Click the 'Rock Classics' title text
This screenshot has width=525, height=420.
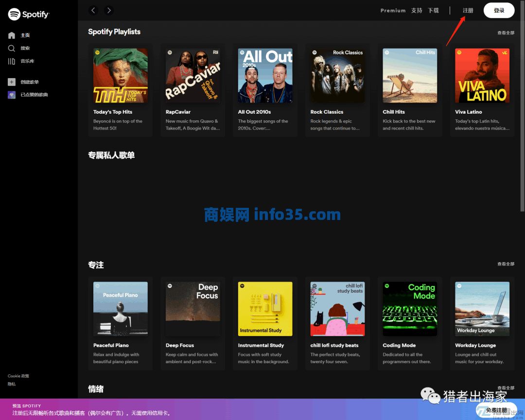[x=327, y=112]
